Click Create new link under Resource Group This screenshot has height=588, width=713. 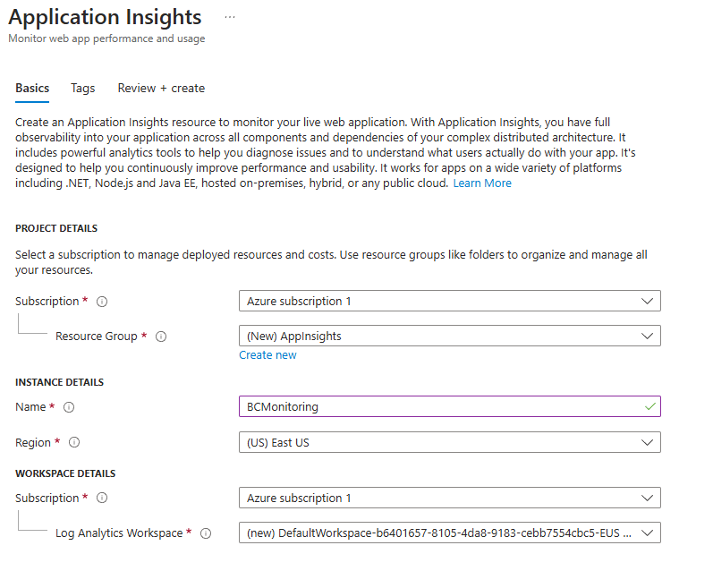click(x=267, y=355)
